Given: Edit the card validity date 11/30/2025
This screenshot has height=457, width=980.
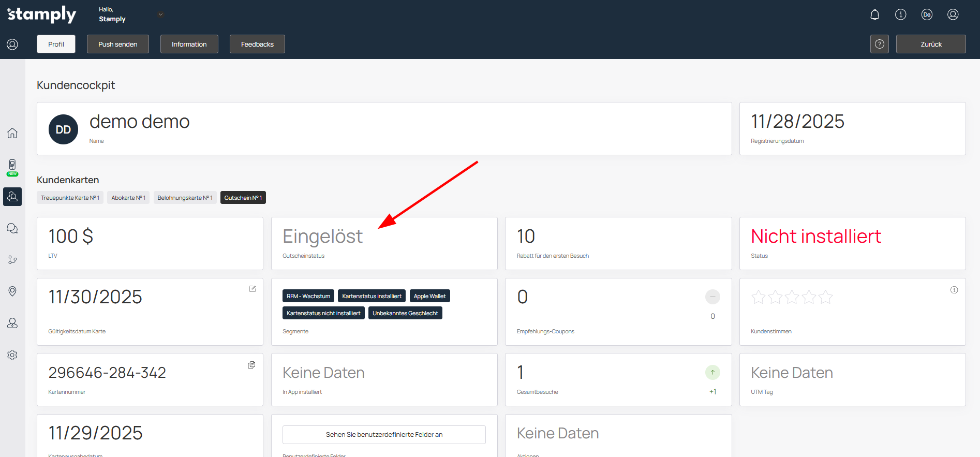Looking at the screenshot, I should (x=253, y=289).
